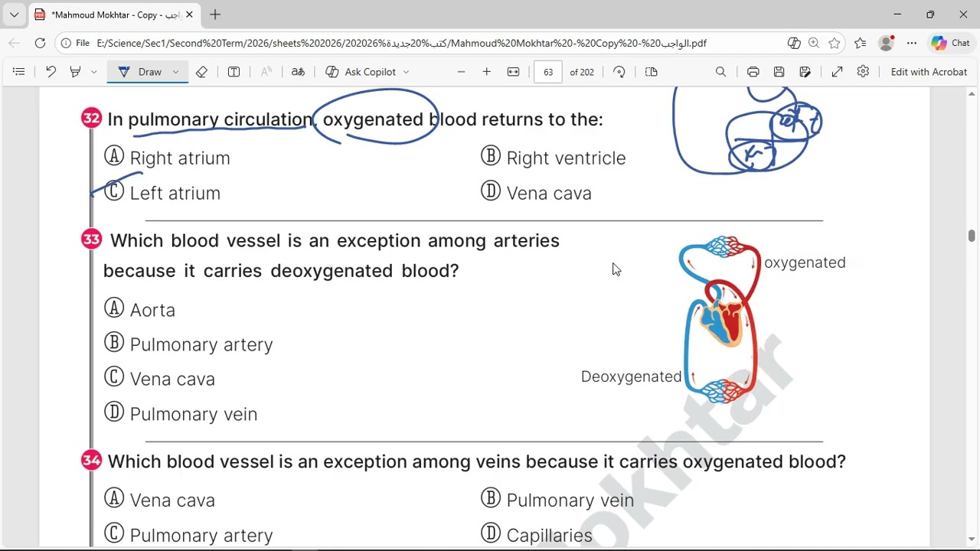Click the zoom magnifier icon in address bar

[x=814, y=43]
